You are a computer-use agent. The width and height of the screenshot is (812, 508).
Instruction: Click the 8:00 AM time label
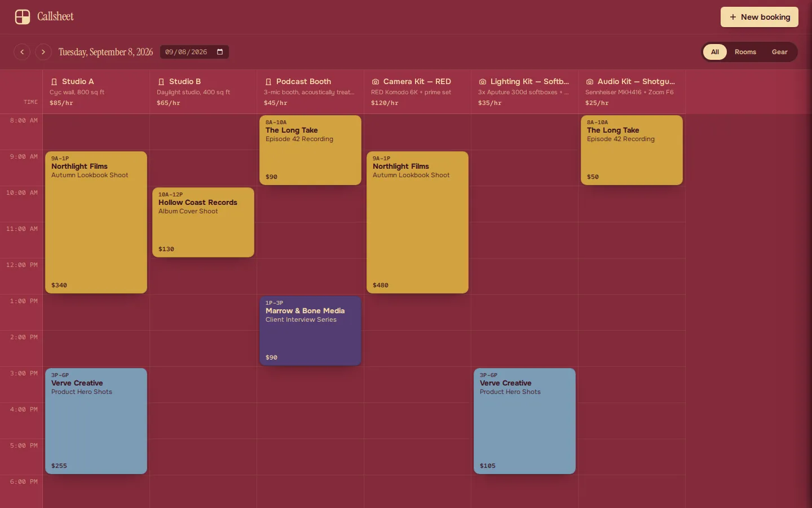pyautogui.click(x=24, y=121)
